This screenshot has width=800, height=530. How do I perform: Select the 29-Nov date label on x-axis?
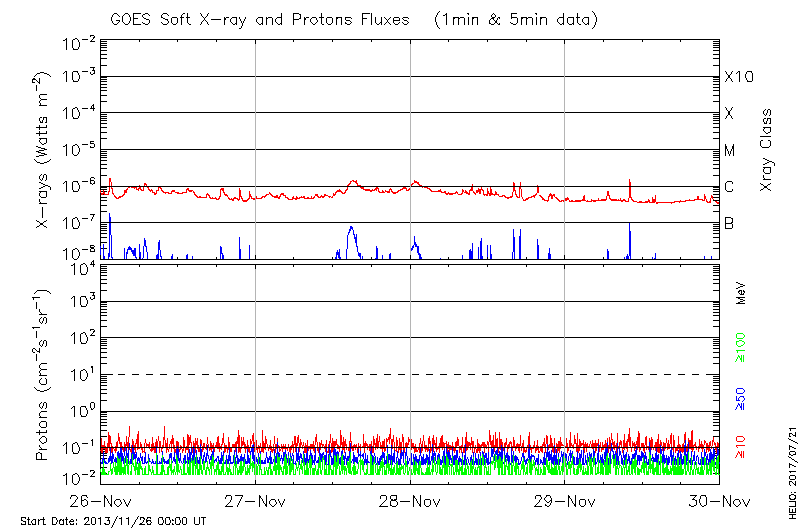[x=565, y=502]
